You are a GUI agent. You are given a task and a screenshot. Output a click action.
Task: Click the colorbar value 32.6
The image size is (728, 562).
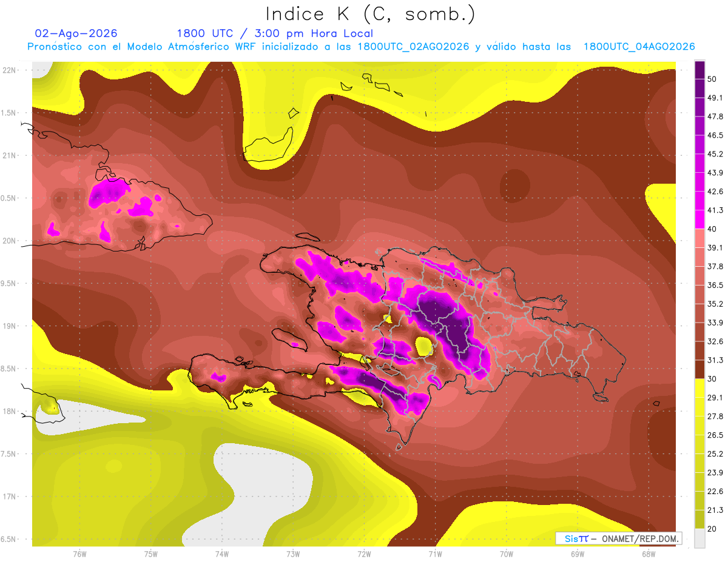pyautogui.click(x=715, y=341)
